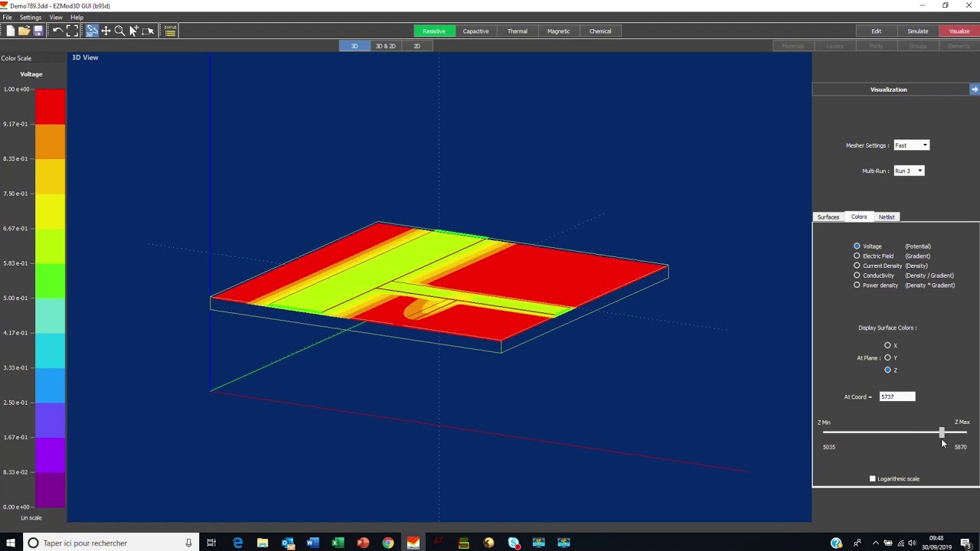The width and height of the screenshot is (980, 551).
Task: Collapse Visualization panel with blue arrow
Action: tap(974, 90)
